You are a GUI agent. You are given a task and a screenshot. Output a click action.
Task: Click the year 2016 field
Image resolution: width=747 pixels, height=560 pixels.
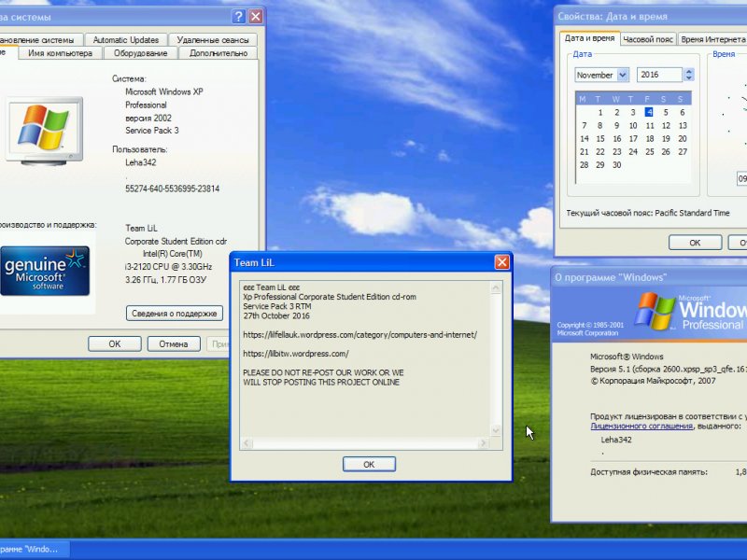pyautogui.click(x=659, y=75)
